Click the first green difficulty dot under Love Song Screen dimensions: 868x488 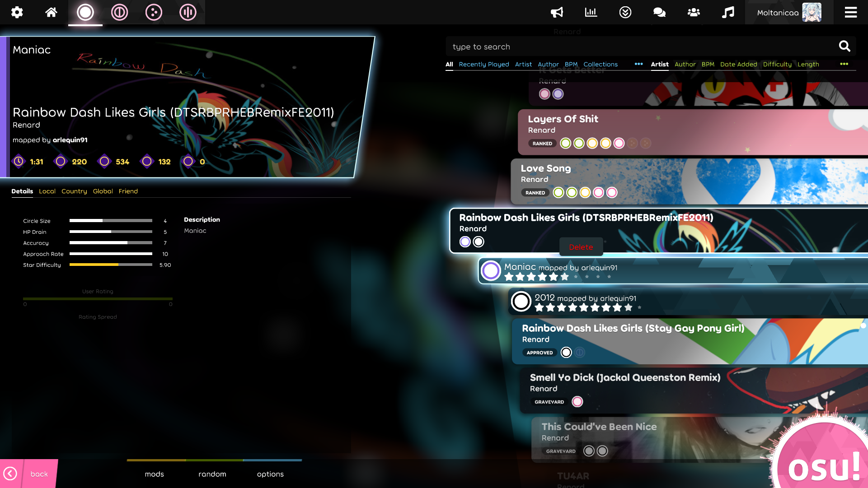pos(558,193)
